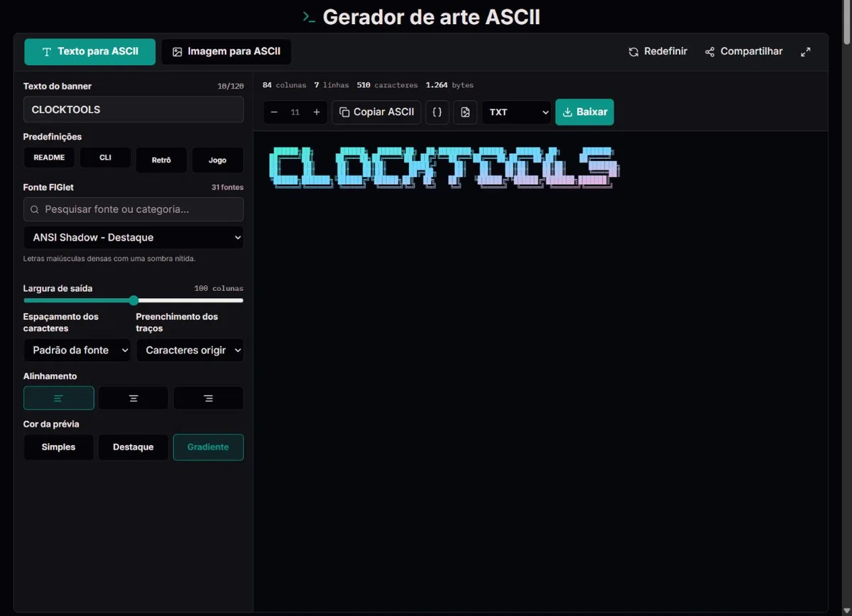Click the Baixar download button

(x=584, y=112)
